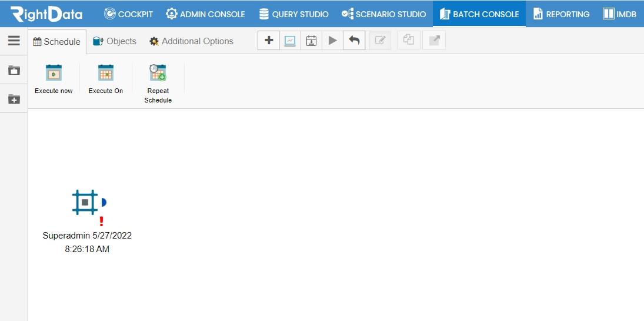Click the Superadmin 5/27/2022 node label
This screenshot has width=644, height=321.
coord(87,242)
